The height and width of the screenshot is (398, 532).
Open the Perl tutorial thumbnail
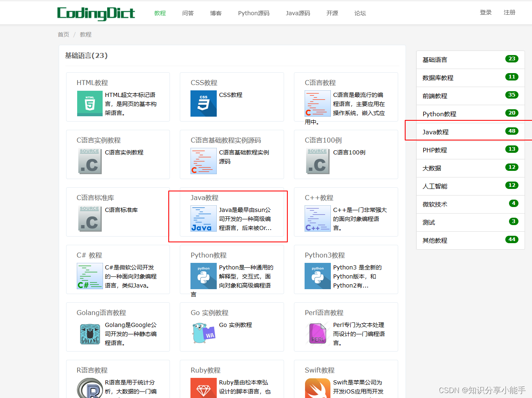pyautogui.click(x=318, y=334)
